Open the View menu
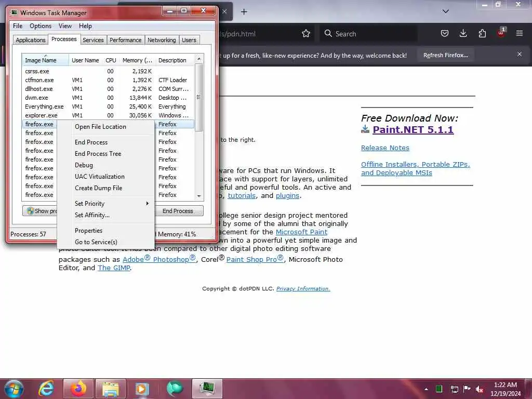 [65, 26]
